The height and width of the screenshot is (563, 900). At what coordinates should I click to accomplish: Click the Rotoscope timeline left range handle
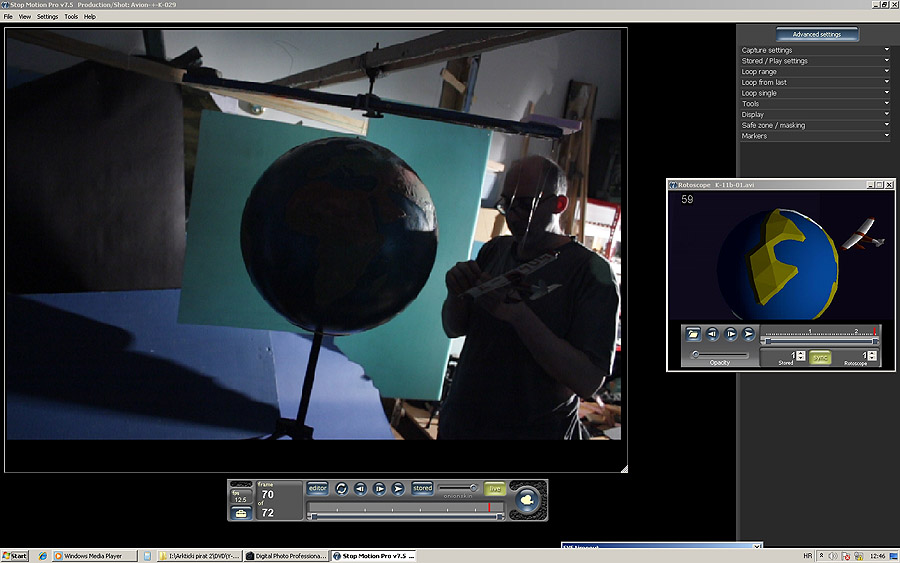click(x=767, y=341)
